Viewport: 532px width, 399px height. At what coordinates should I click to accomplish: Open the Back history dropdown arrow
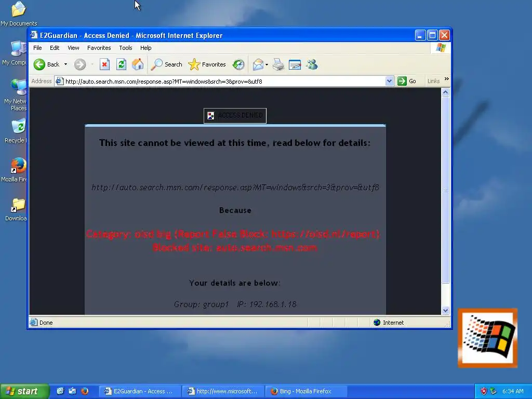point(66,64)
